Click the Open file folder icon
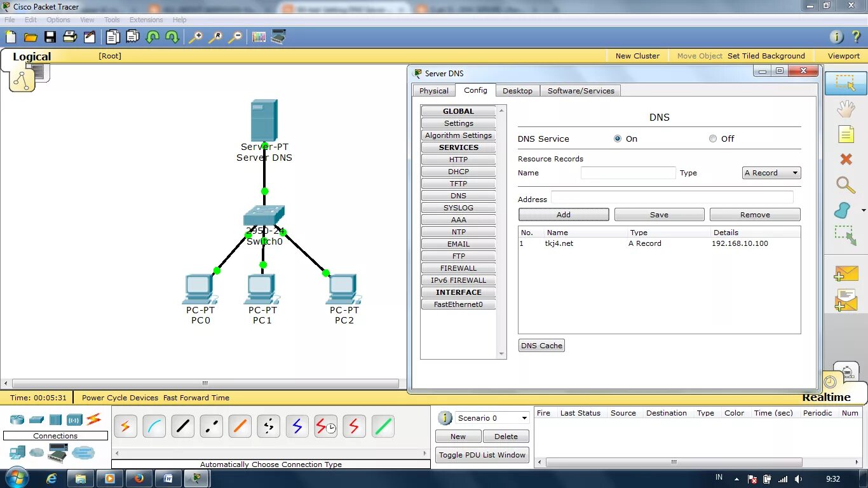The width and height of the screenshot is (868, 488). pos(31,37)
